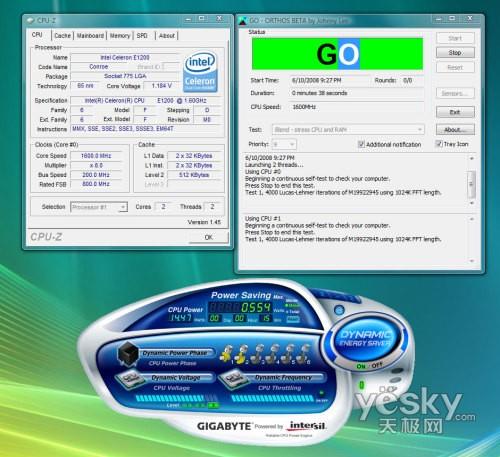This screenshot has width=500, height=457.
Task: Select the Total mode in Power Saving display
Action: (293, 312)
